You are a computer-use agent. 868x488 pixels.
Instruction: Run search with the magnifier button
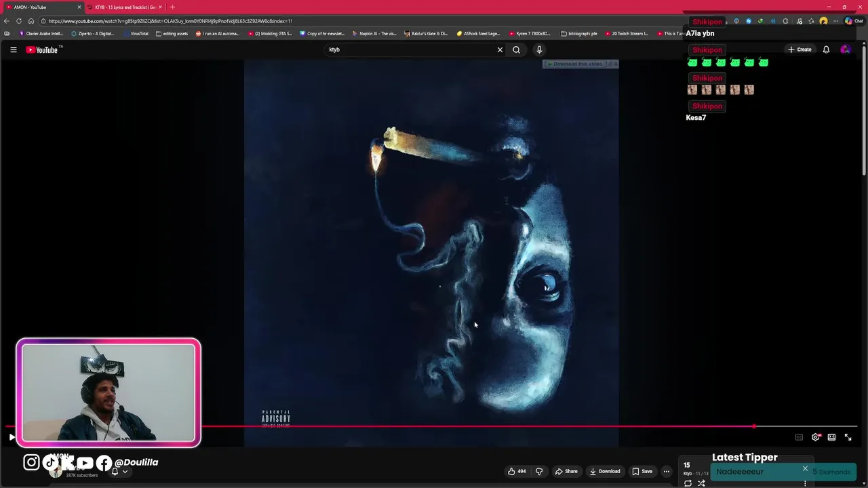tap(516, 49)
